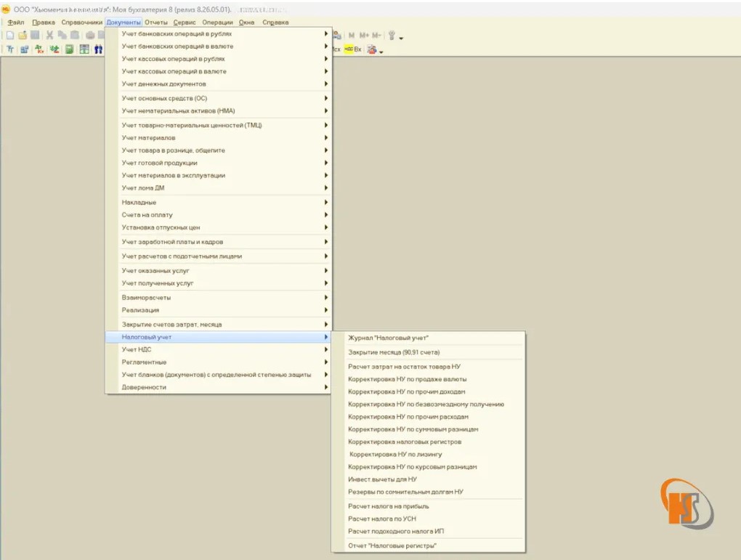Open dropdown arrow next to wrench icon
The image size is (741, 560).
point(401,38)
